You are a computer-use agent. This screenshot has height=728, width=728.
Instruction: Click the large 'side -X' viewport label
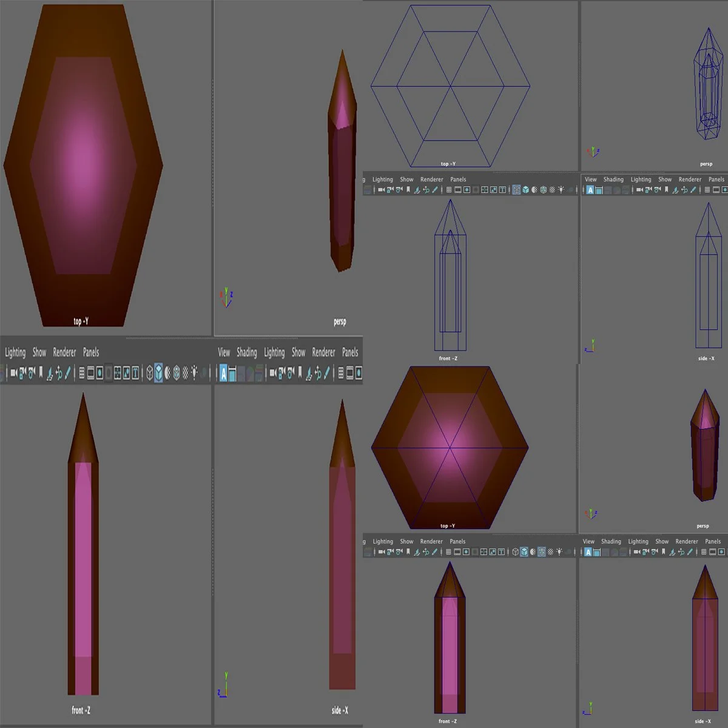340,710
